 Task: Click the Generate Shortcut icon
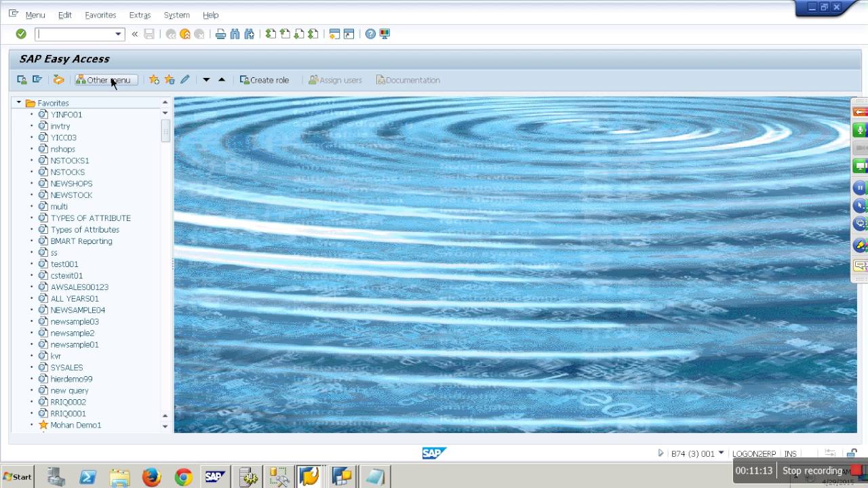pyautogui.click(x=349, y=34)
